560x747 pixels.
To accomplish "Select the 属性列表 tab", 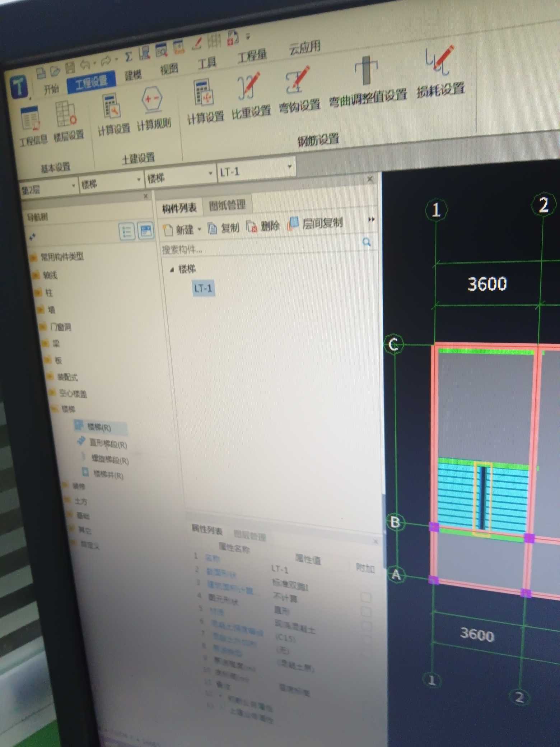I will coord(207,530).
